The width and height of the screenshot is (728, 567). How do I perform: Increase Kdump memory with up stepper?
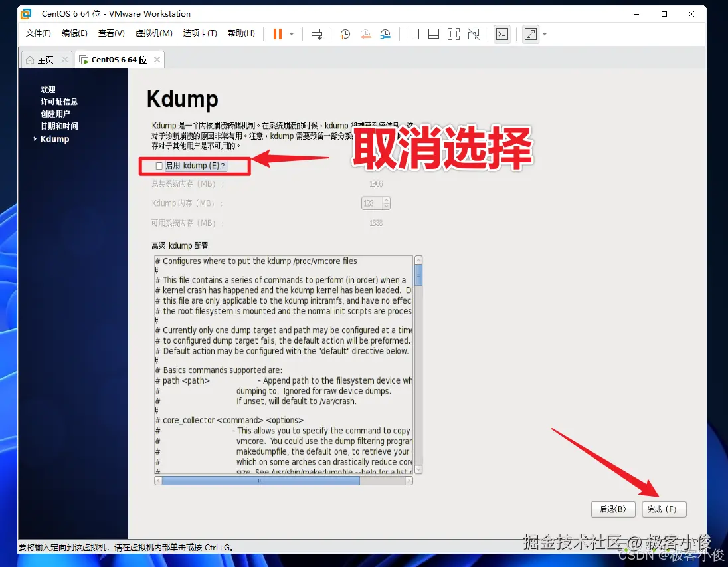387,200
